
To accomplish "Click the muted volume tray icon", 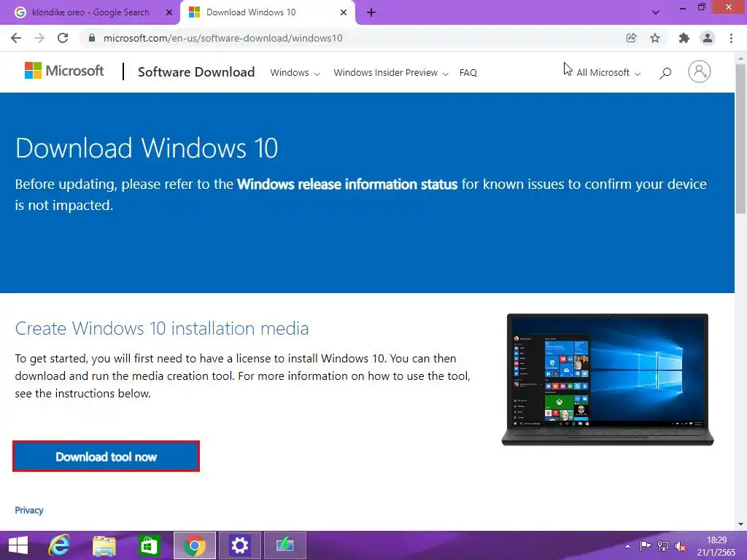I will (681, 546).
